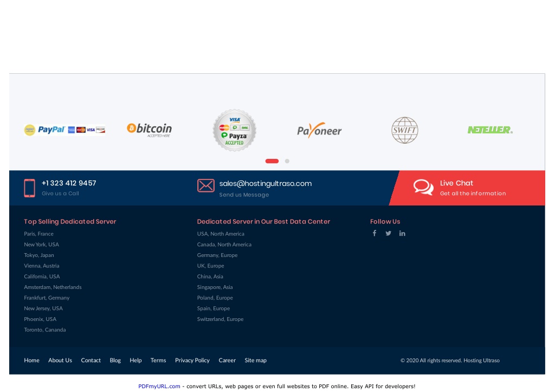The height and width of the screenshot is (392, 555).
Task: Open Toronto, Cananda server link
Action: [x=44, y=329]
